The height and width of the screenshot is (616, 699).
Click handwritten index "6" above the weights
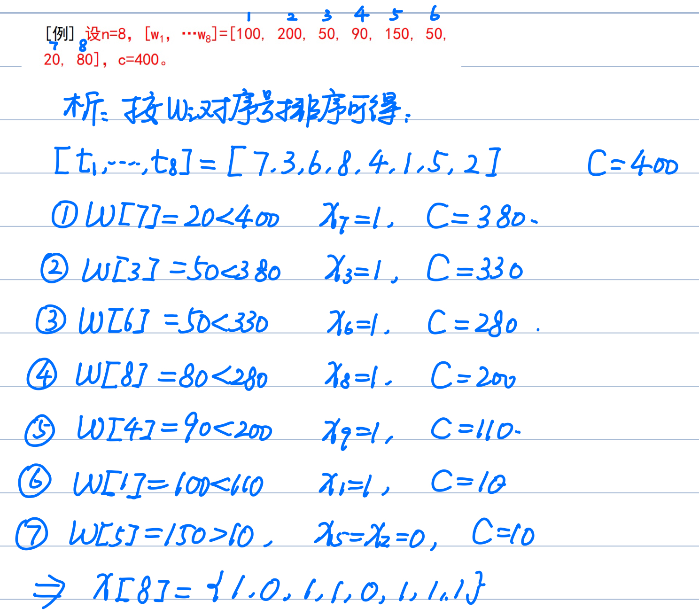[x=435, y=14]
